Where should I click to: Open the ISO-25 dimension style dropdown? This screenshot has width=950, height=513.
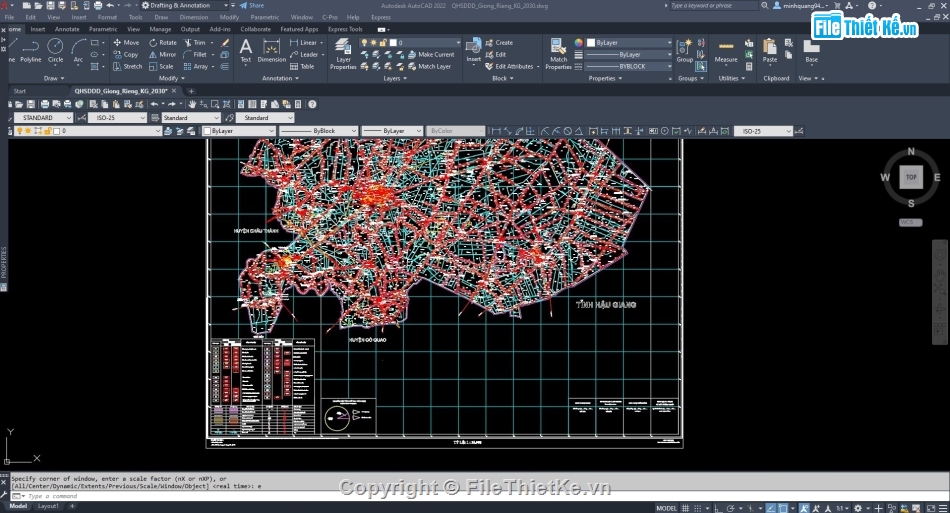117,117
